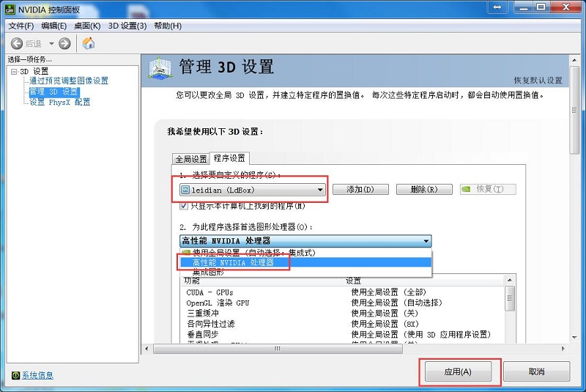Open the back history dropdown arrow
The height and width of the screenshot is (392, 586).
pos(51,44)
